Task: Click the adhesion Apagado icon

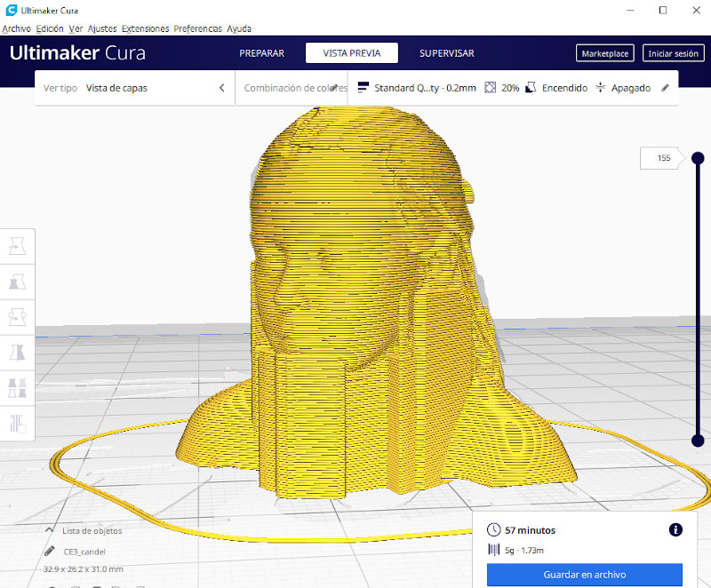Action: 600,87
